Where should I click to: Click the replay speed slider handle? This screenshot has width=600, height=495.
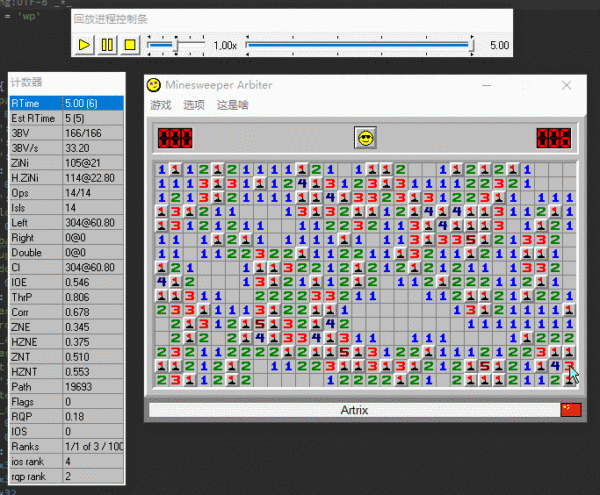pos(176,46)
